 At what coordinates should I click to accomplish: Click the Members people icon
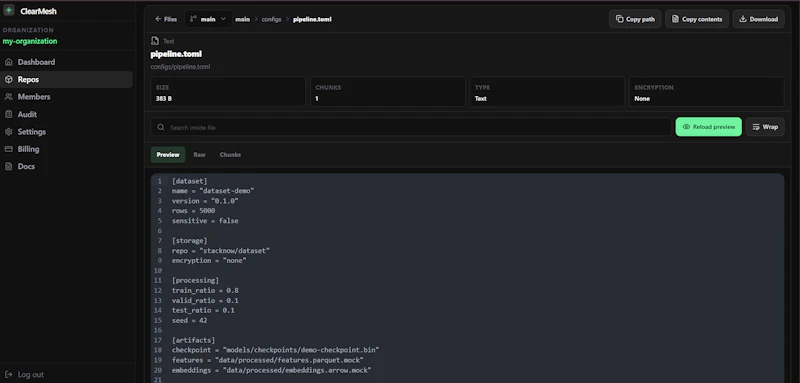tap(9, 97)
